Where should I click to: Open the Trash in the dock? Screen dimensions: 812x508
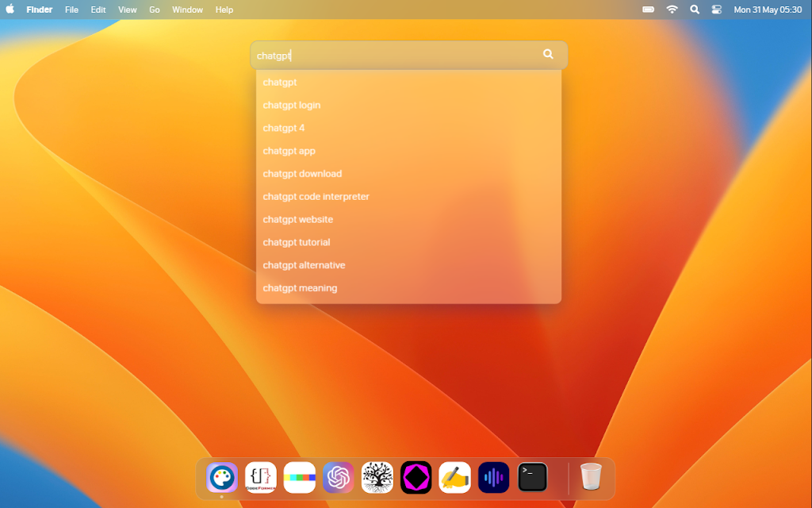coord(591,477)
